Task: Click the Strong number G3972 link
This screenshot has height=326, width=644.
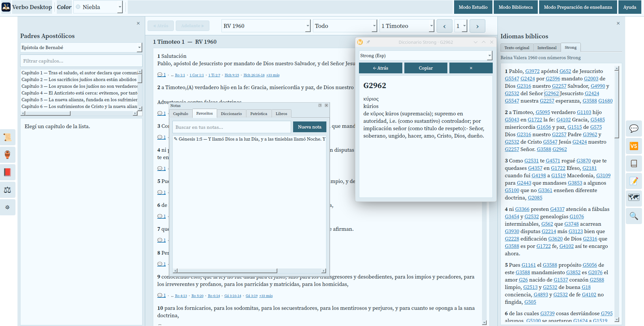Action: [x=532, y=71]
